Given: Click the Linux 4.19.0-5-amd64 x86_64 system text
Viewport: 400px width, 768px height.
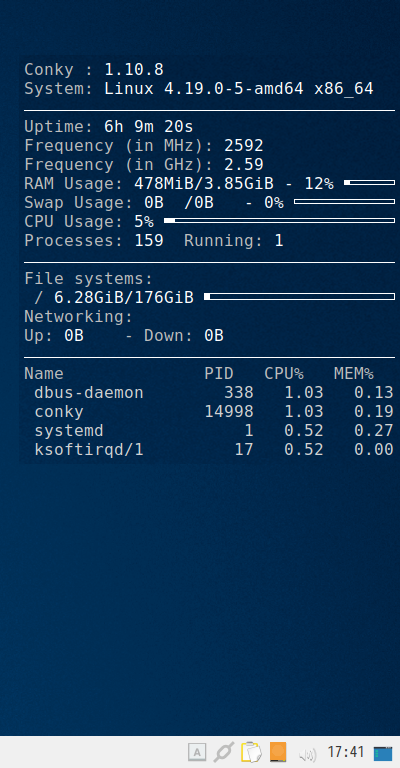Looking at the screenshot, I should [239, 89].
